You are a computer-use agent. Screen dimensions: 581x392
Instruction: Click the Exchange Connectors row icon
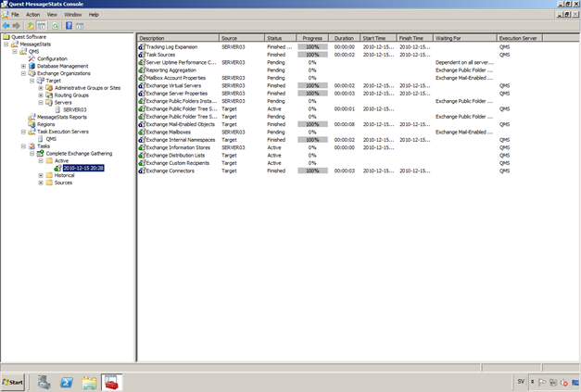click(x=142, y=171)
